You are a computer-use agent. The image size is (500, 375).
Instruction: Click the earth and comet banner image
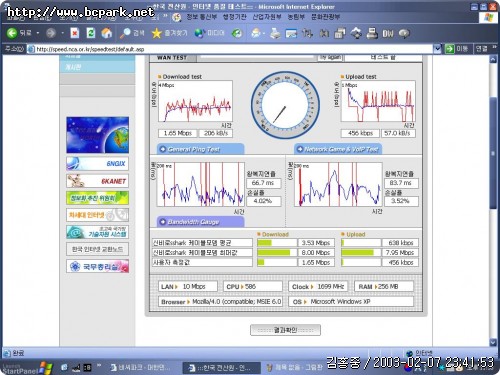(97, 135)
